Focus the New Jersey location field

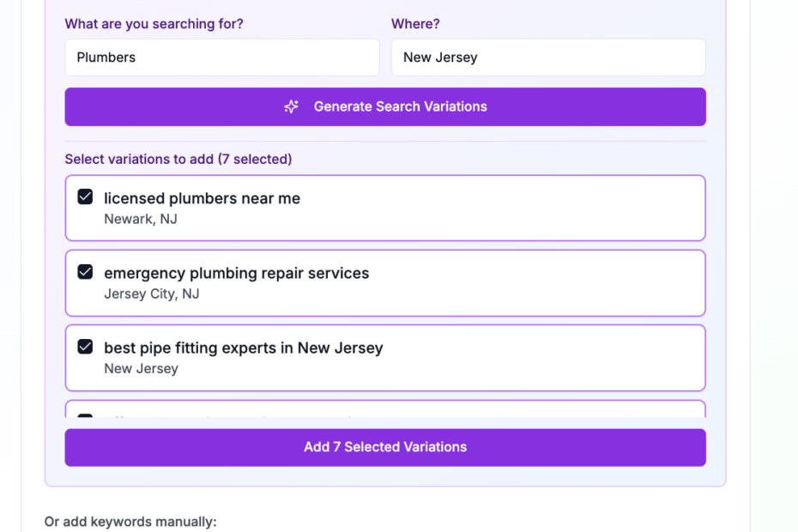(548, 57)
